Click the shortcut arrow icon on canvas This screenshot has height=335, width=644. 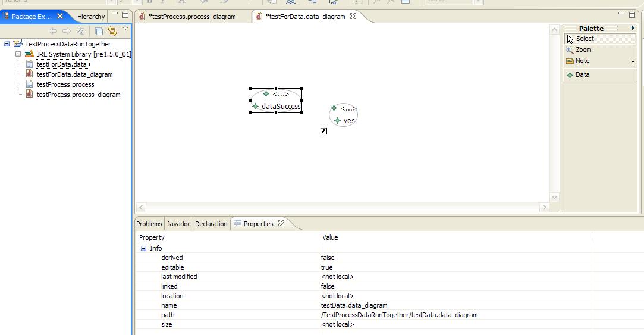pyautogui.click(x=323, y=131)
